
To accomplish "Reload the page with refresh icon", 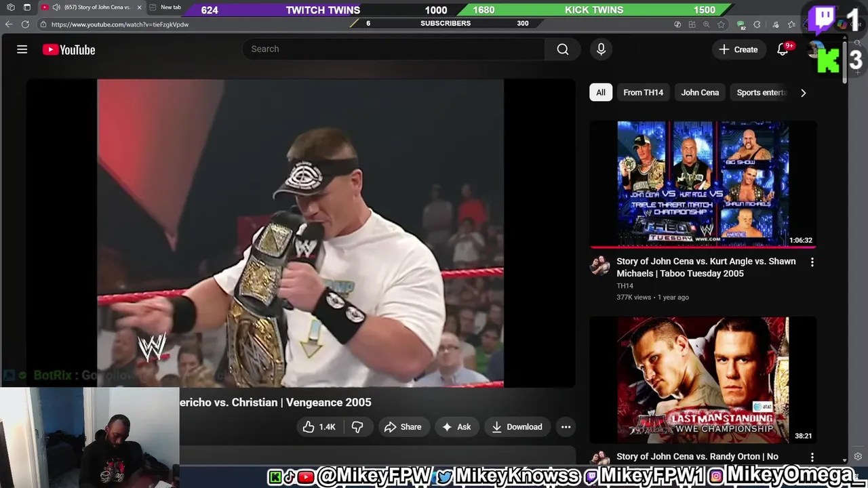I will point(25,24).
